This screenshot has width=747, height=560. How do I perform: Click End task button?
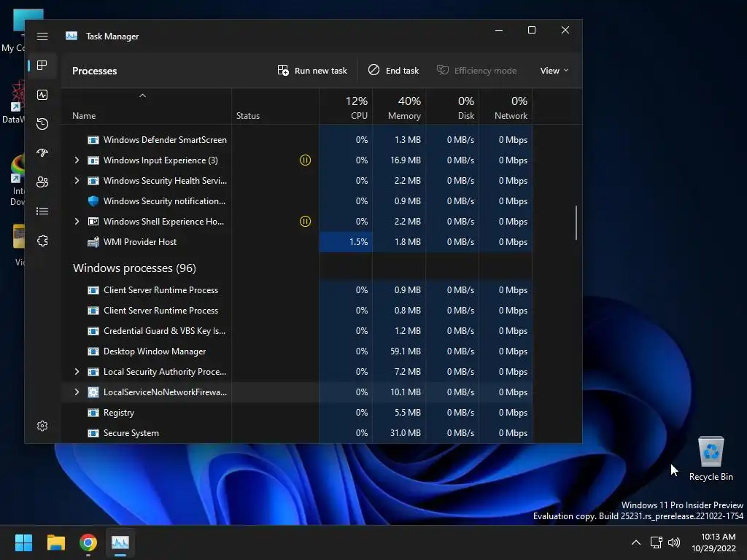(393, 71)
